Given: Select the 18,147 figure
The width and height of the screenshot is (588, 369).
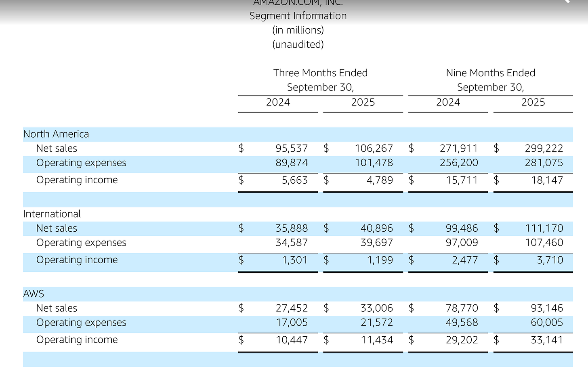Looking at the screenshot, I should tap(547, 180).
